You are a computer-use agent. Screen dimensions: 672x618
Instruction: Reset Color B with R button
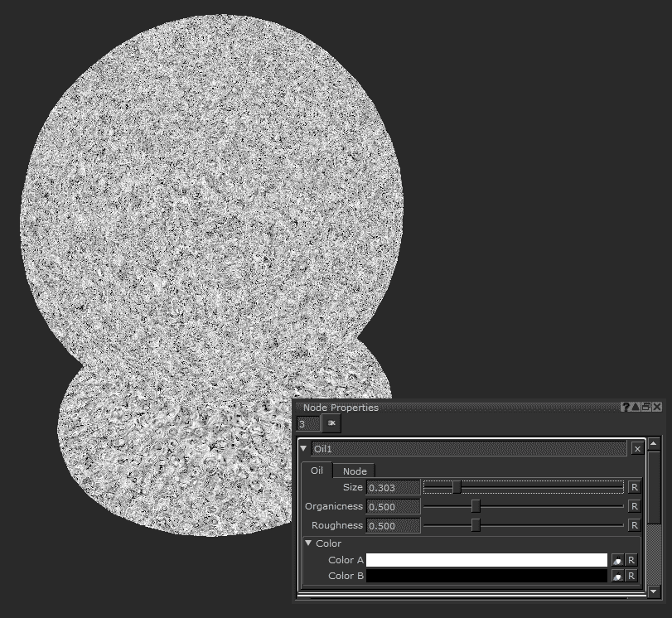631,576
